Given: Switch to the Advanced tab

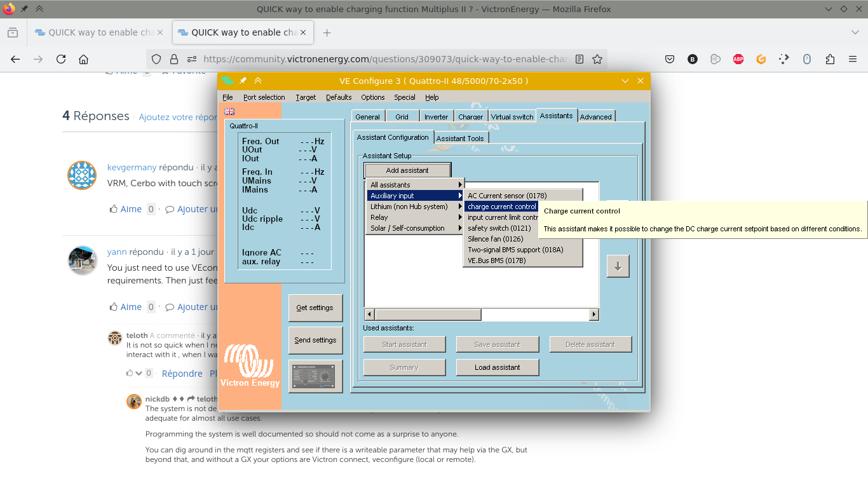Looking at the screenshot, I should coord(596,116).
